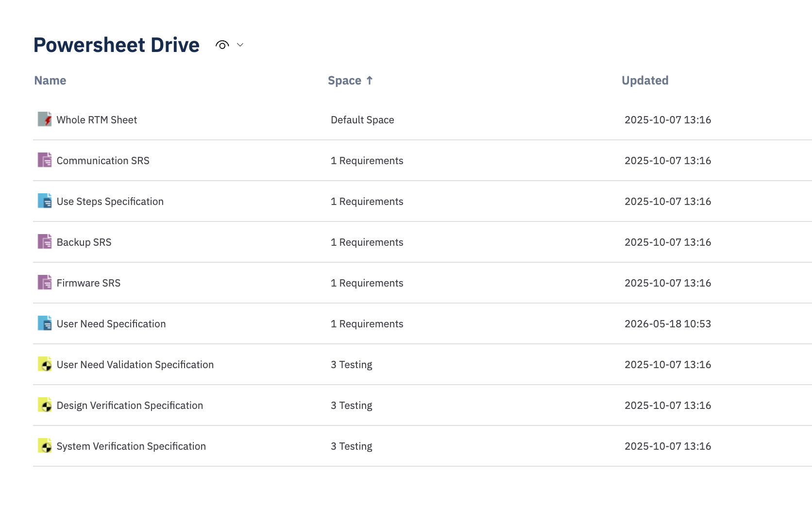
Task: Click the User Need Validation Specification icon
Action: 45,364
